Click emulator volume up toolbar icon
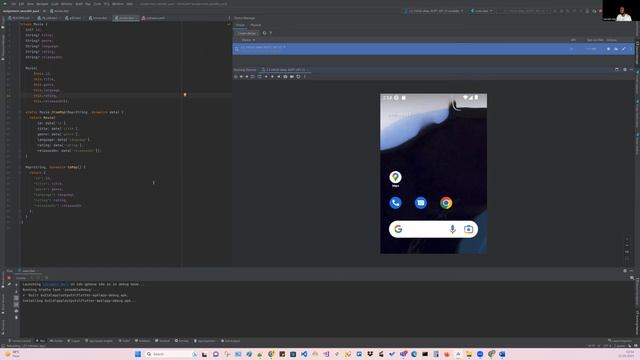The height and width of the screenshot is (360, 640). pyautogui.click(x=241, y=76)
